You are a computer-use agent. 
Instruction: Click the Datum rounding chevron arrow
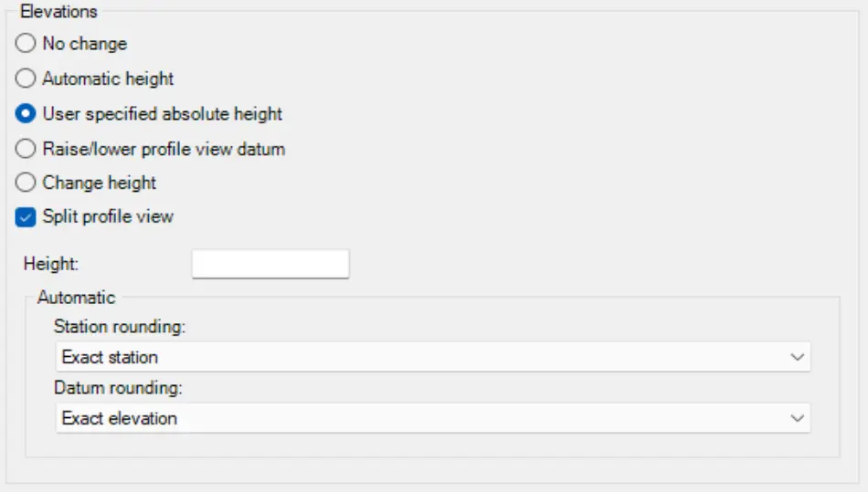click(x=797, y=419)
